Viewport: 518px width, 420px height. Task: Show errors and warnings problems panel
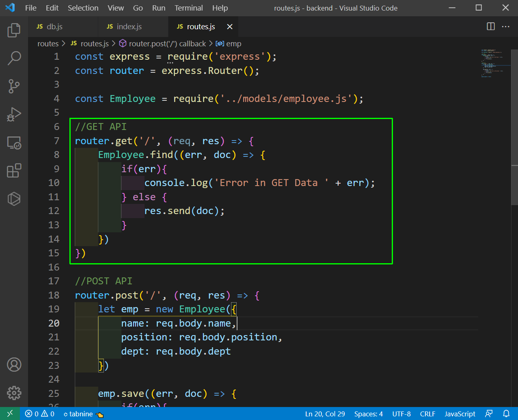(x=40, y=414)
